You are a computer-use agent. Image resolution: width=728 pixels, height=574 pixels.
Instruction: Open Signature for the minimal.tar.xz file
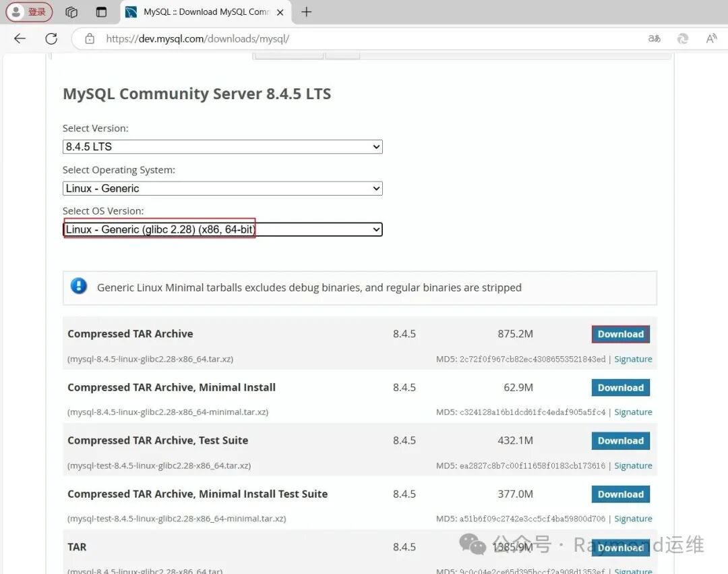633,412
